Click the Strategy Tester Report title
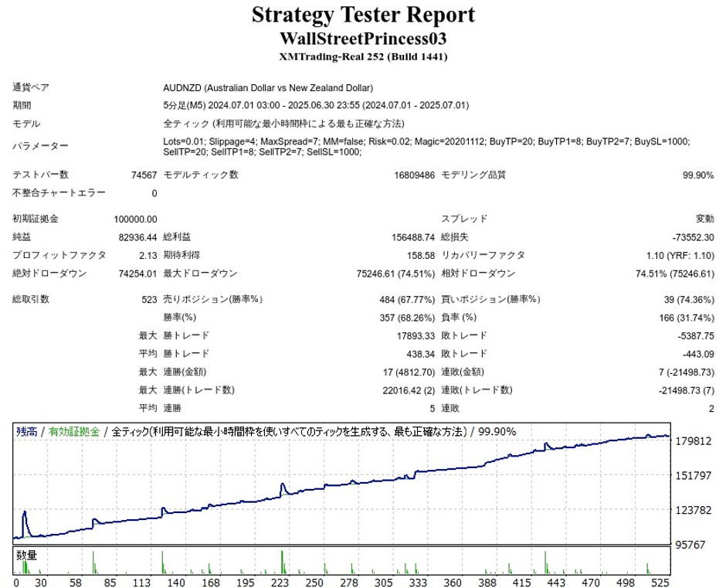726x588 pixels. (363, 15)
